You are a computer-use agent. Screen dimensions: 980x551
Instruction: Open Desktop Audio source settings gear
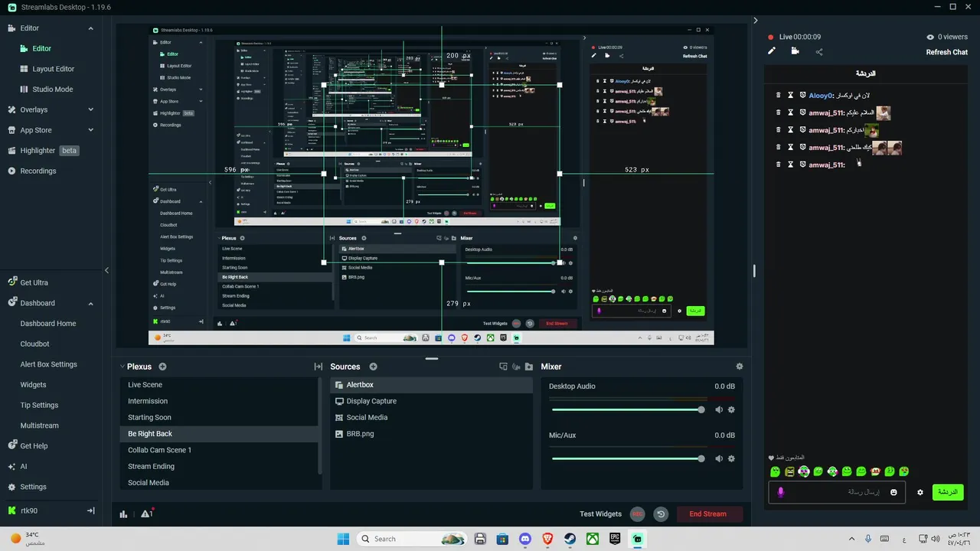[x=731, y=409]
